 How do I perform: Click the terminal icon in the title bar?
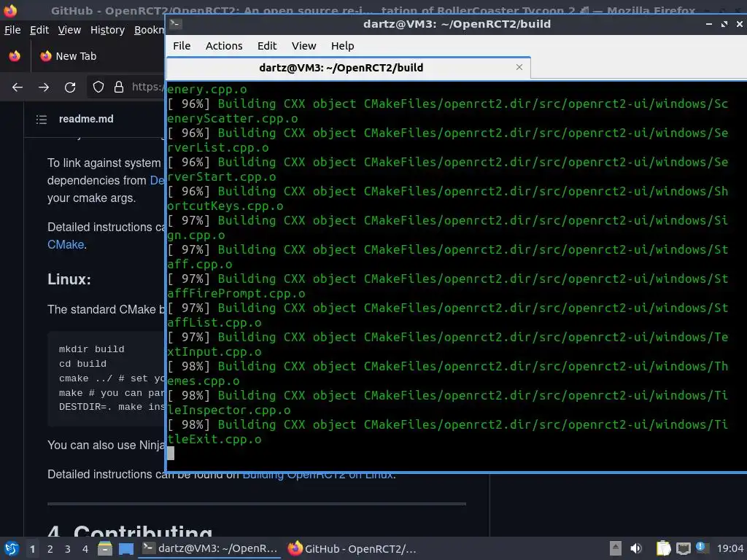point(175,24)
